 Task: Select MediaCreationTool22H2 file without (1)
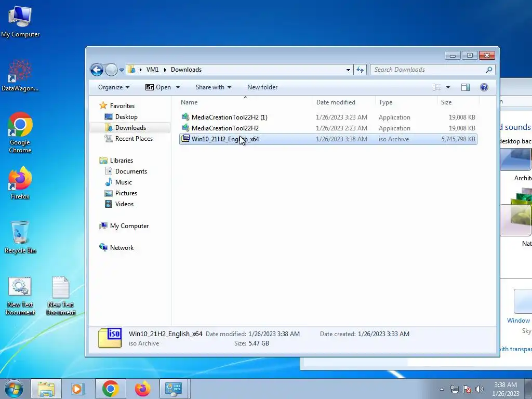(225, 128)
